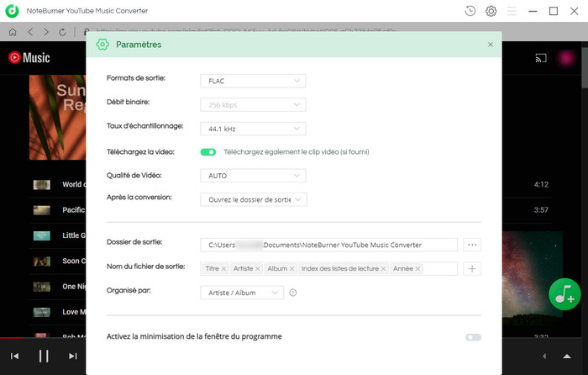Pause the current playback
Screen dimensions: 588x375
click(44, 356)
